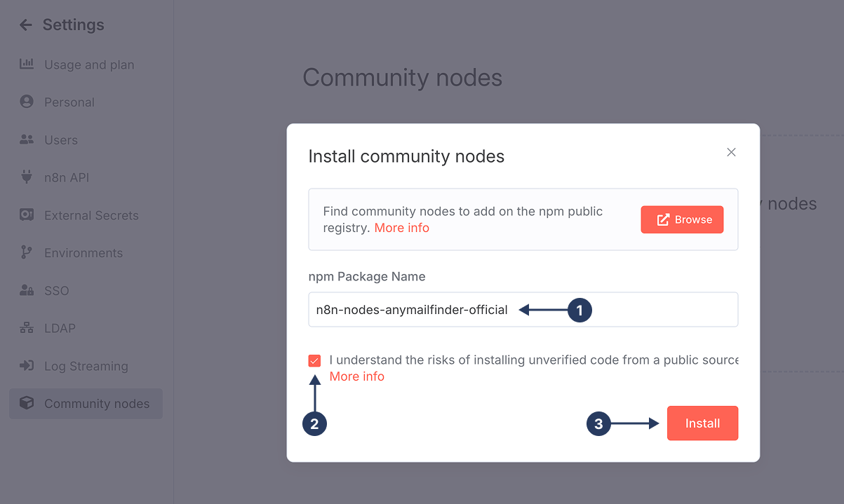Click the External Secrets vault icon

click(x=27, y=215)
